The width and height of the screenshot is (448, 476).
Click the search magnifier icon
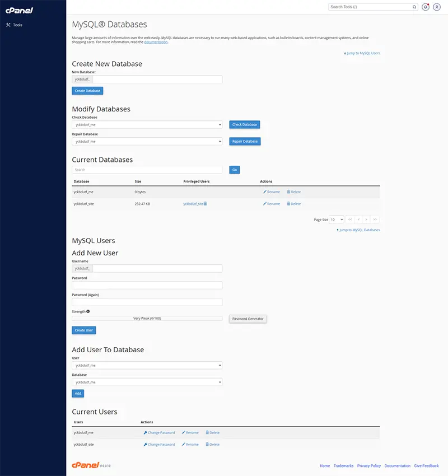(x=414, y=7)
